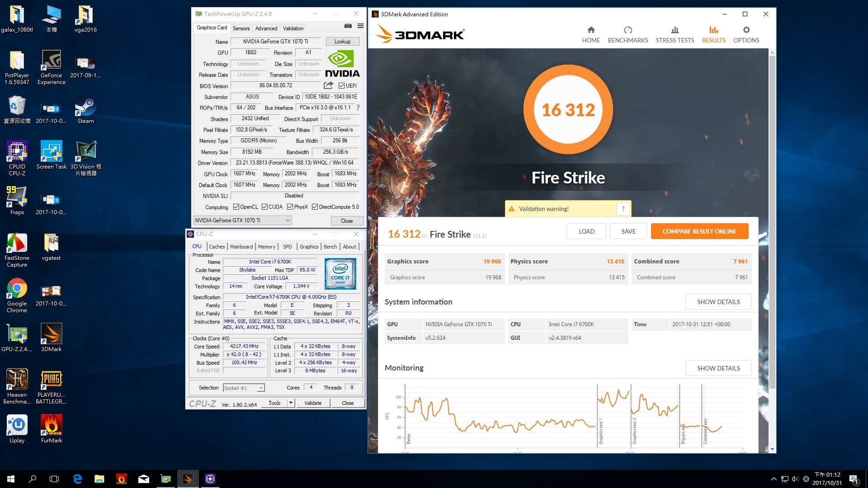This screenshot has width=868, height=488.
Task: Click the Validate button in CPU-Z
Action: coord(313,403)
